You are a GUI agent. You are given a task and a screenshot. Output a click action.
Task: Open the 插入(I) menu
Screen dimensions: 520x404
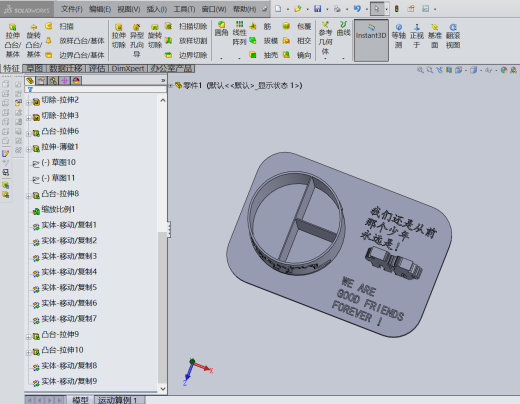tap(157, 9)
